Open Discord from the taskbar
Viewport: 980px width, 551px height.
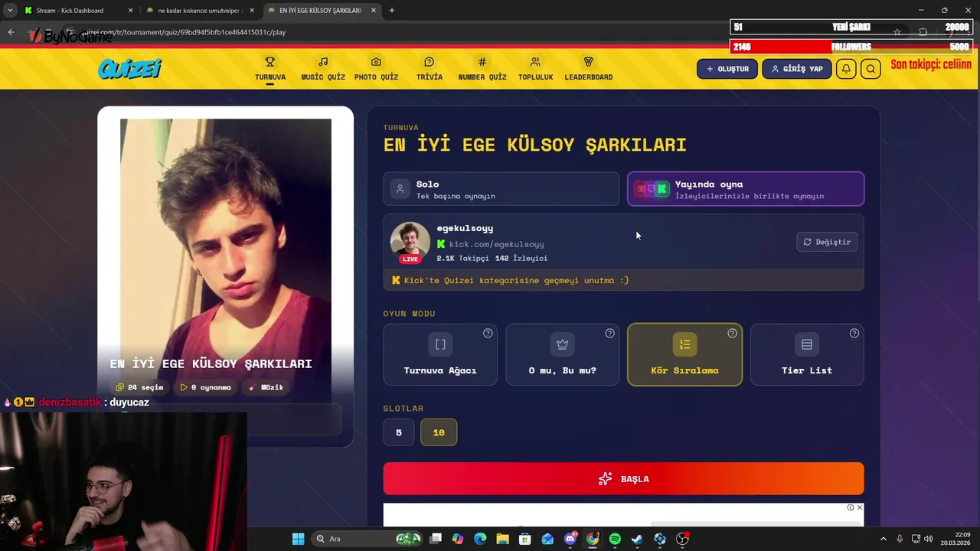(x=570, y=539)
